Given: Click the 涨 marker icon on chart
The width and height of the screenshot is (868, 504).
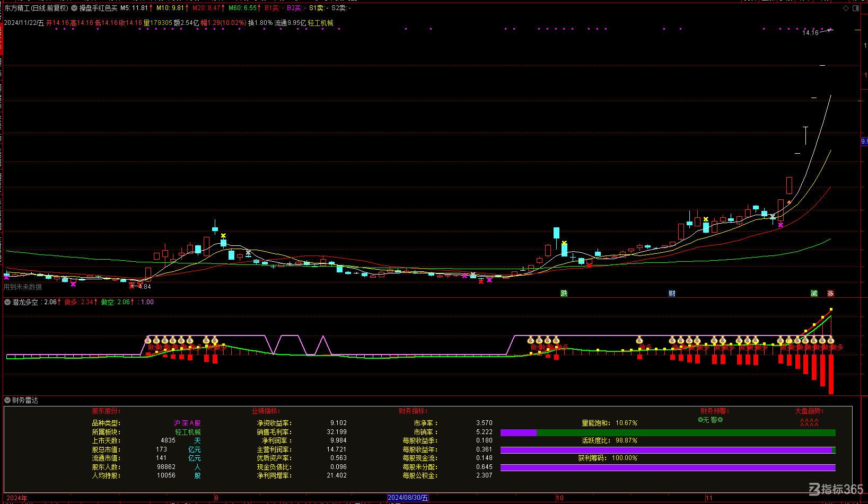Looking at the screenshot, I should (x=830, y=294).
